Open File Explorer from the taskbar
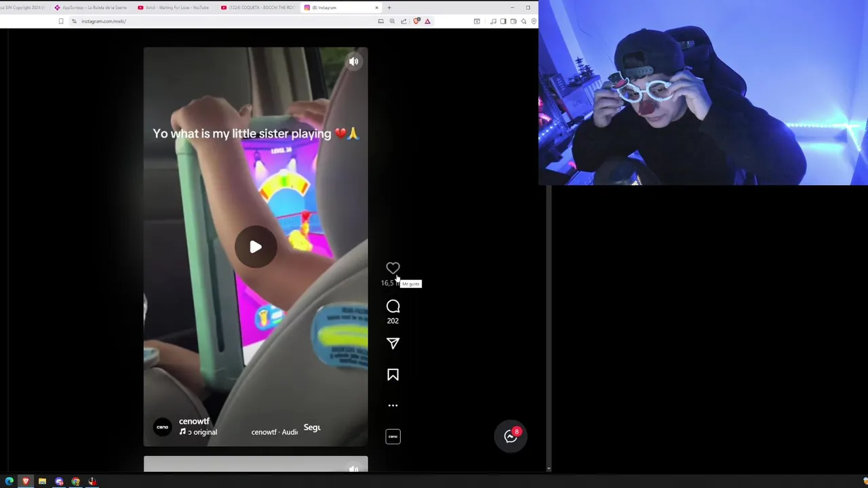Viewport: 868px width, 488px height. 42,481
